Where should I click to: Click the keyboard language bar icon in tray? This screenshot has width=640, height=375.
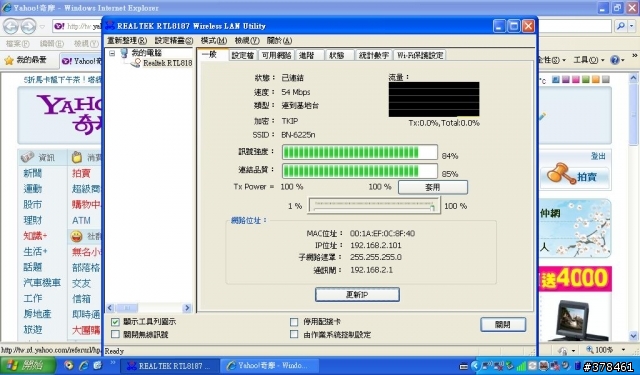[464, 366]
